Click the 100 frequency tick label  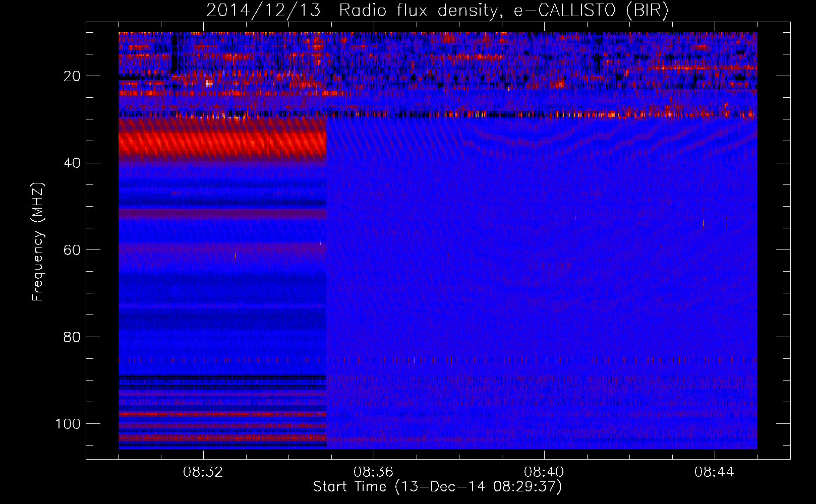[x=68, y=424]
